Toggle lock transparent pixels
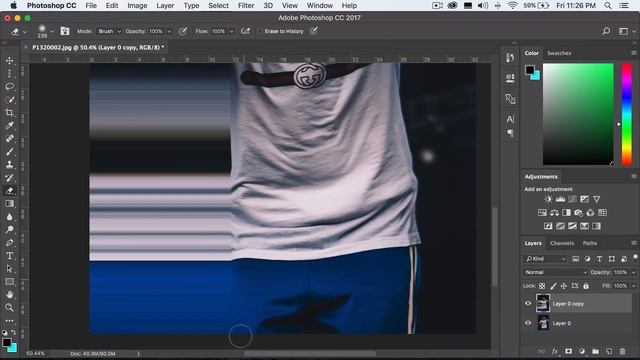640x360 pixels. coord(542,286)
